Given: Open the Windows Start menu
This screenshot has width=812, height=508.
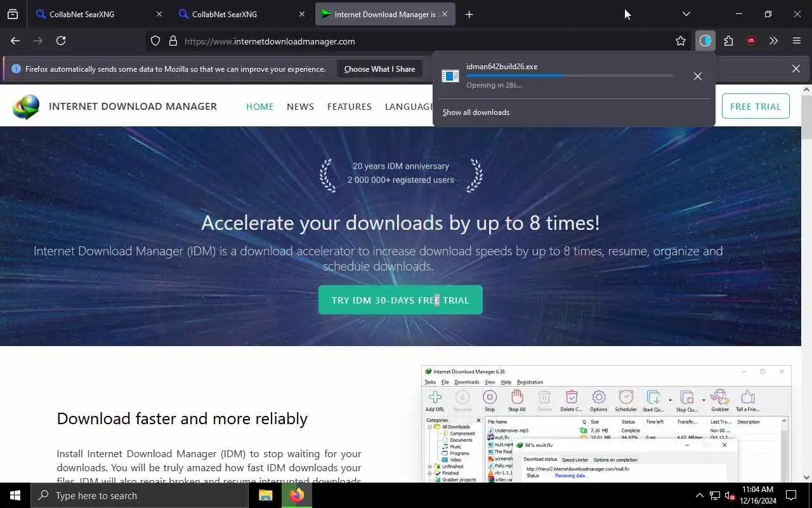Looking at the screenshot, I should pyautogui.click(x=15, y=495).
